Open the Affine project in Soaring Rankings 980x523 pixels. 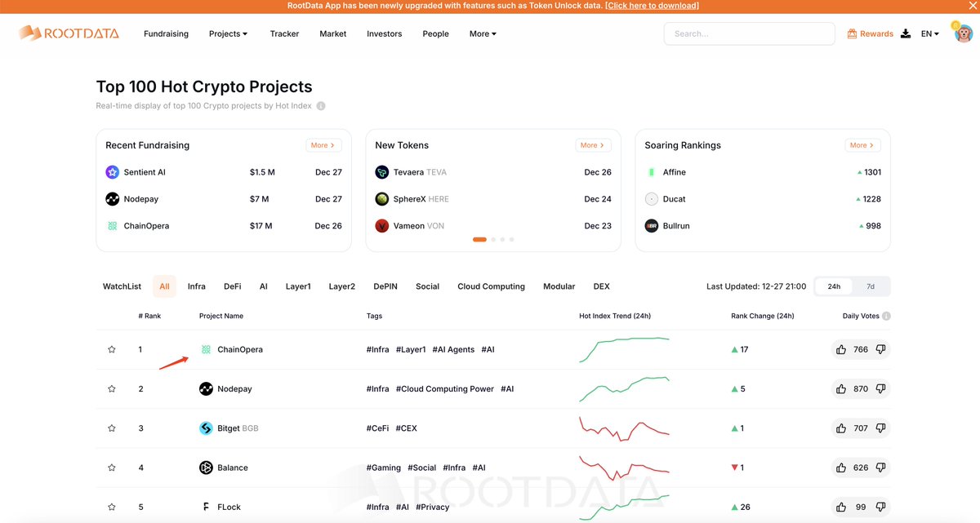675,172
